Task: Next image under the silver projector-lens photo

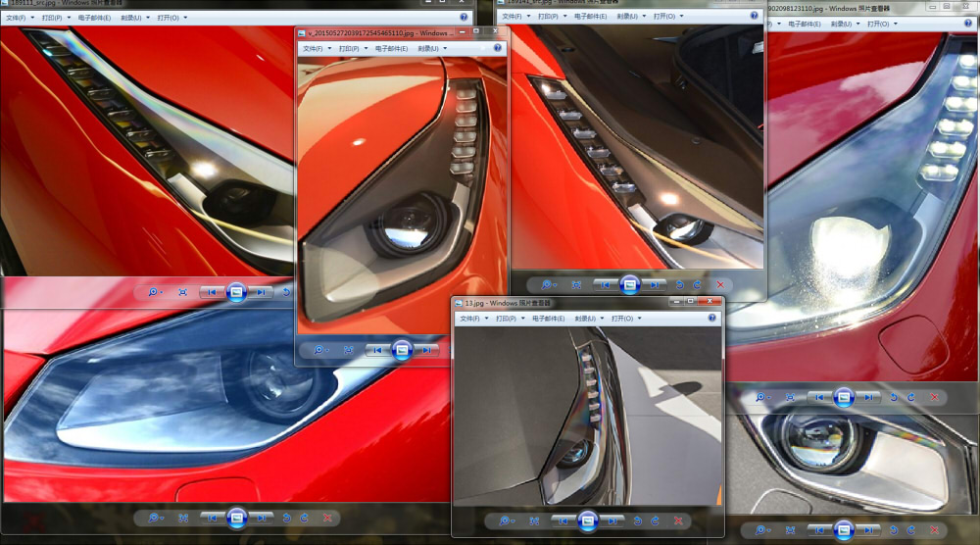Action: (867, 530)
